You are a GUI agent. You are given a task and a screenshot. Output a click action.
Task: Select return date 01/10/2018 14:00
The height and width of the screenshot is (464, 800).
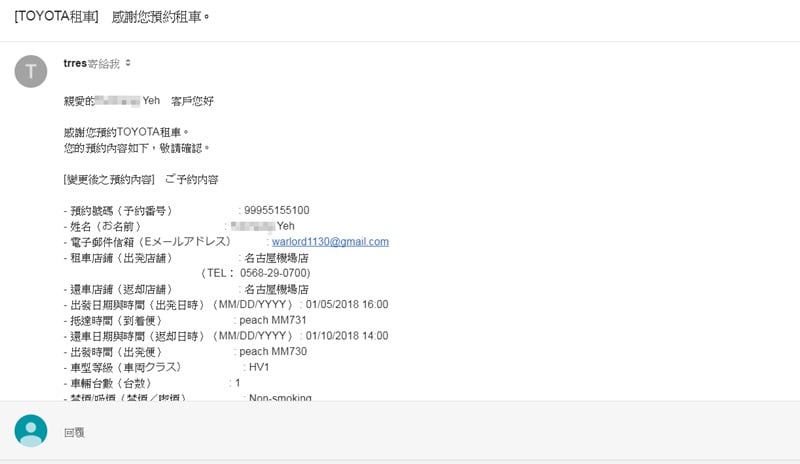tap(347, 336)
